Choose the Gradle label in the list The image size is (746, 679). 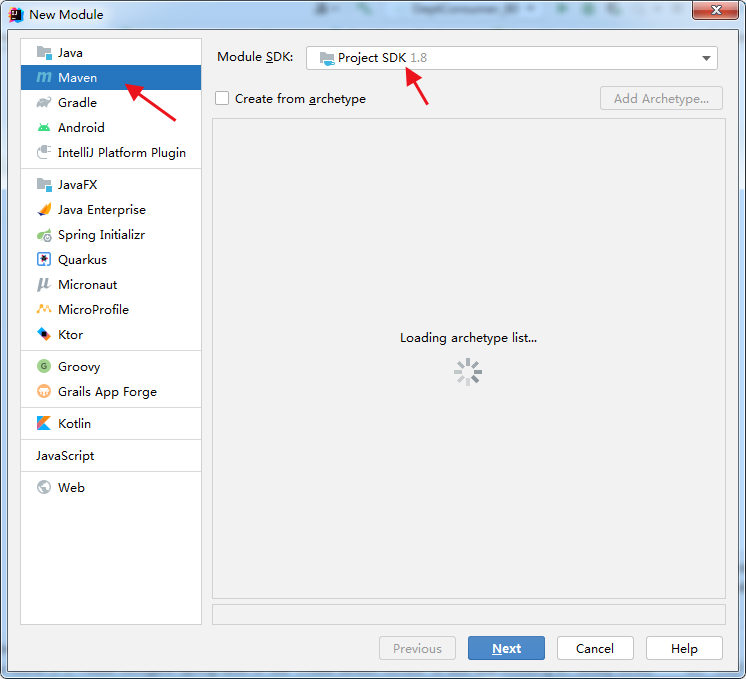tap(77, 103)
